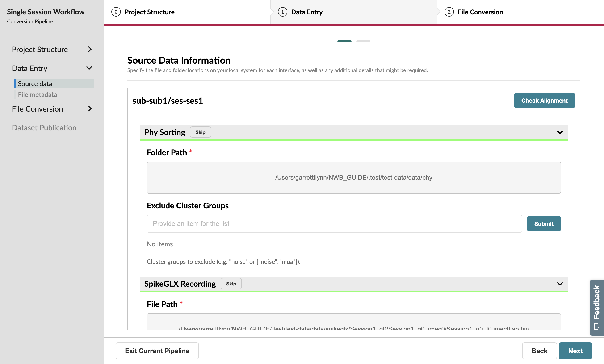604x364 pixels.
Task: Skip the SpikeGLX Recording interface
Action: [x=231, y=284]
